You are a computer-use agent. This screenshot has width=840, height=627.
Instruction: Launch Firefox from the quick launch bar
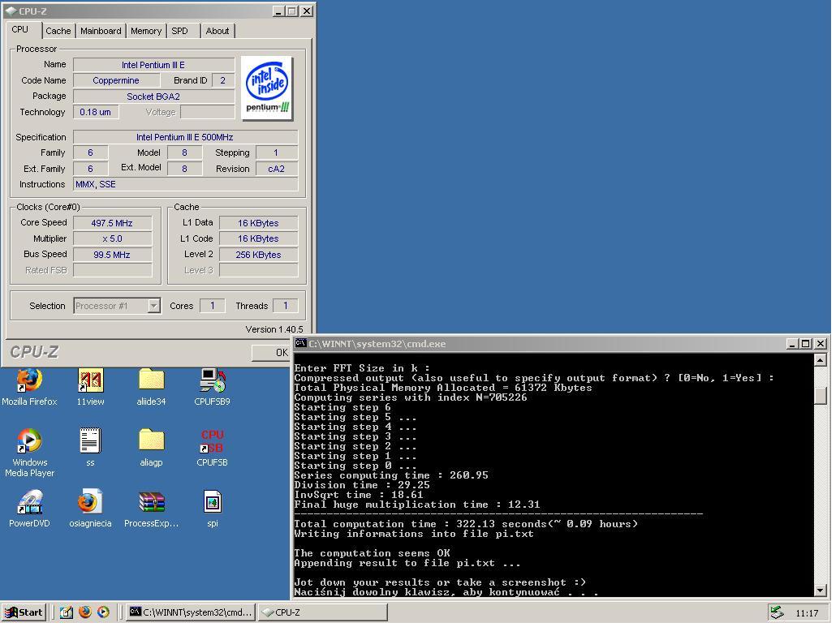click(84, 612)
